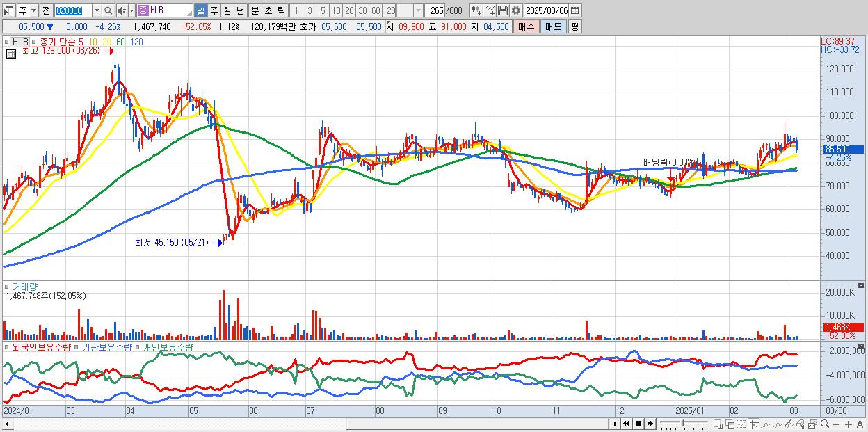Screen dimensions: 868x432
Task: Open the stock code history dropdown
Action: 97,10
